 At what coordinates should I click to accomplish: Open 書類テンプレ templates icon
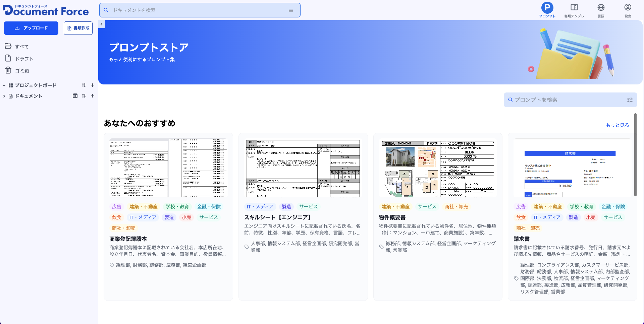[x=574, y=7]
